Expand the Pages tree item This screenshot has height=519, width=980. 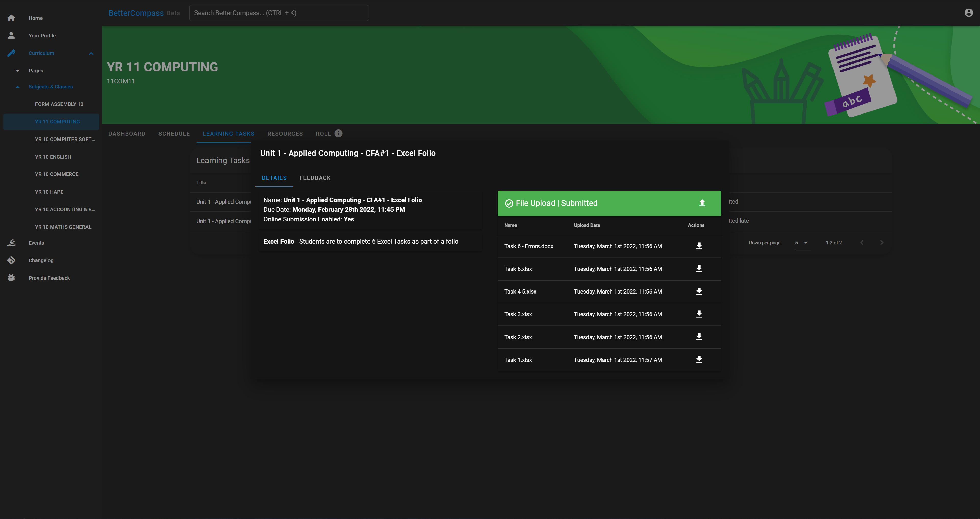18,71
